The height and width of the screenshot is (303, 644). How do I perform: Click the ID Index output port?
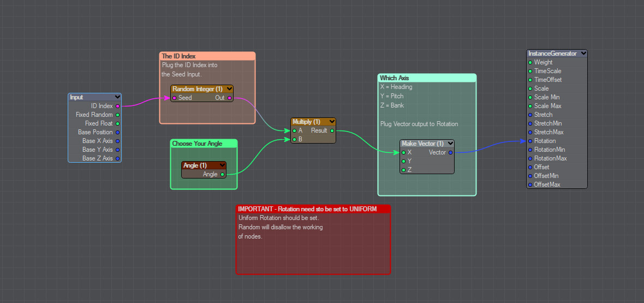tap(117, 106)
